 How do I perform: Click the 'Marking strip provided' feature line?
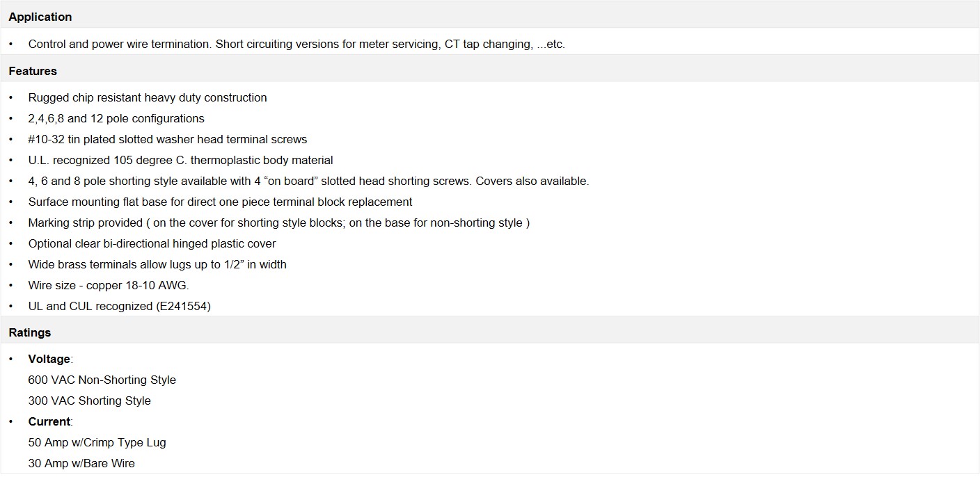279,223
